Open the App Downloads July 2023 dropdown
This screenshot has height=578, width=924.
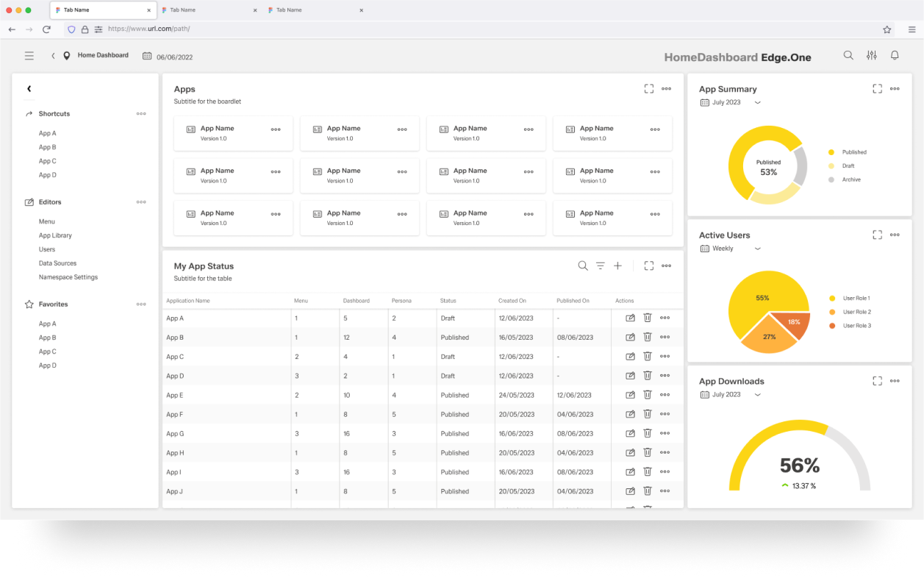coord(757,395)
